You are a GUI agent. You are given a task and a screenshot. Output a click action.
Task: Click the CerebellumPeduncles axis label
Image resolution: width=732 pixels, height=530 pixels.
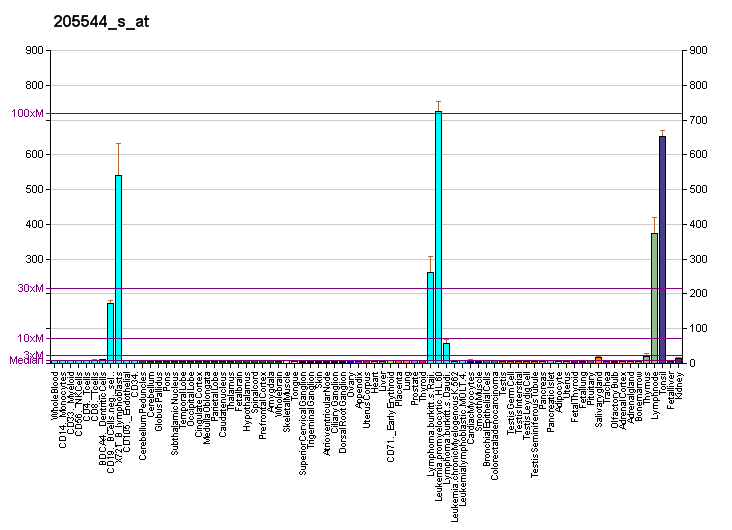tap(143, 416)
